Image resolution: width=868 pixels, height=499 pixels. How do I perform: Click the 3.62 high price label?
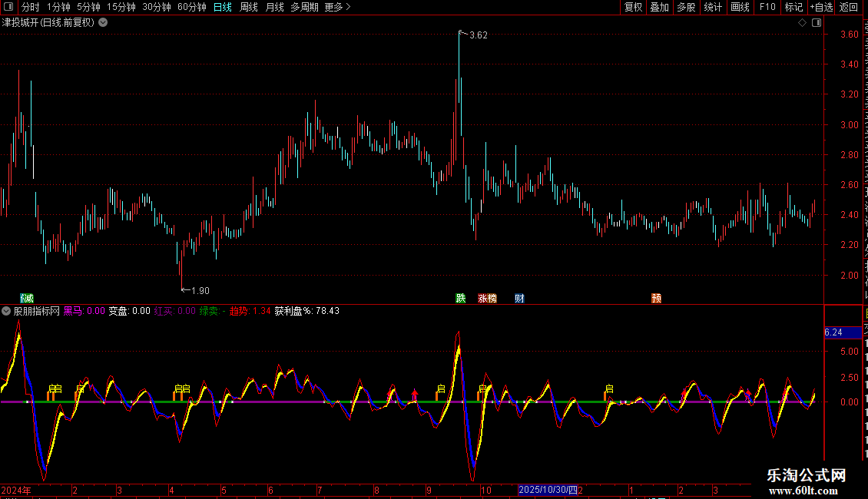[x=479, y=35]
